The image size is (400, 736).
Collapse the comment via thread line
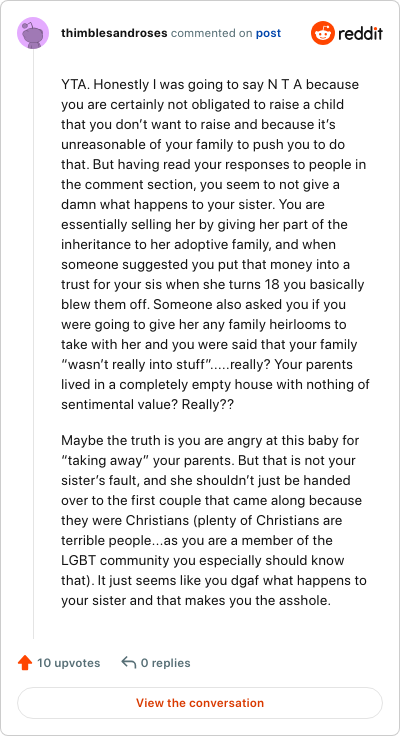[x=33, y=344]
